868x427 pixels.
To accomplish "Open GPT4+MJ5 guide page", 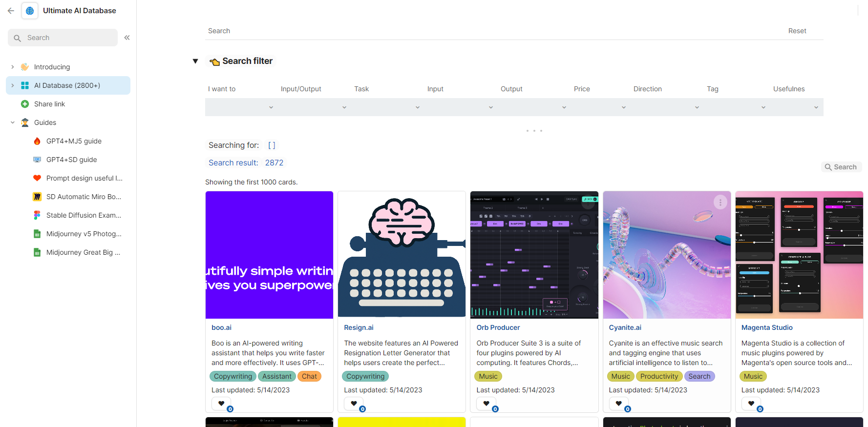I will pos(74,141).
